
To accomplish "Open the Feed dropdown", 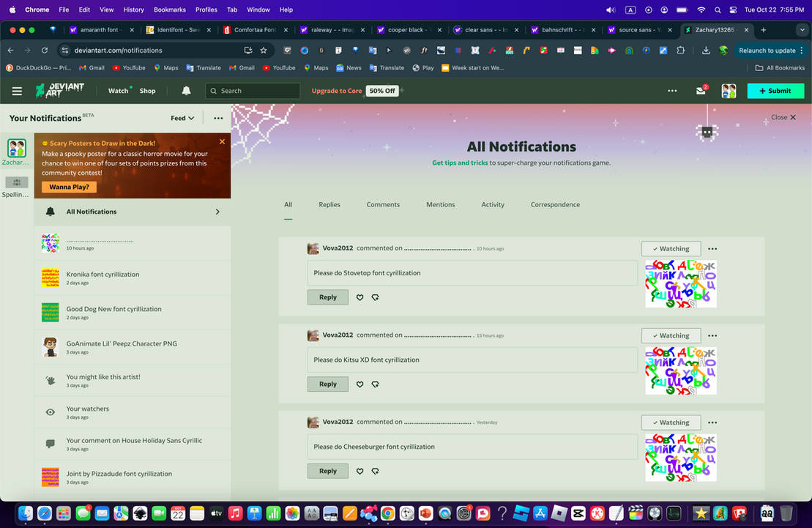I will point(182,118).
